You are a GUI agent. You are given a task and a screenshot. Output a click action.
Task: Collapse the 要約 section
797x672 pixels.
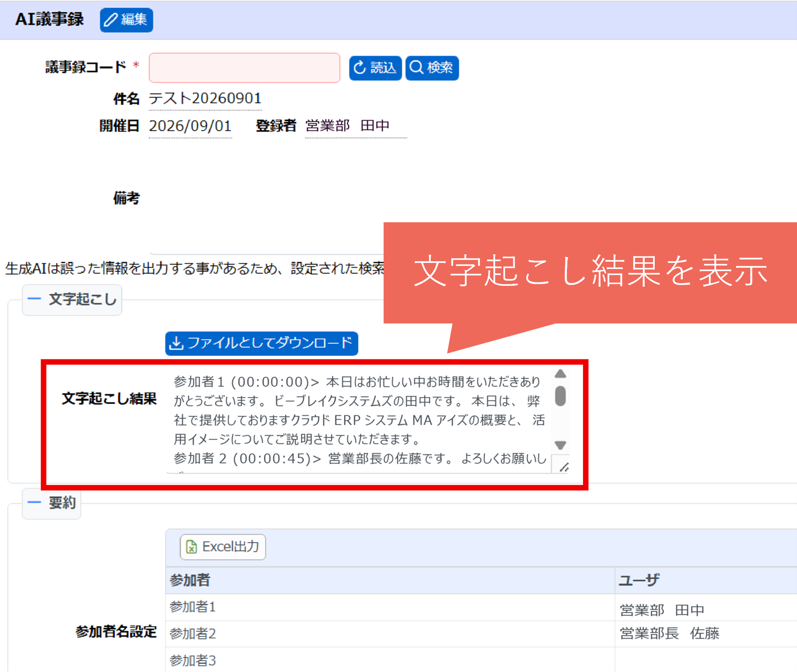[x=51, y=503]
